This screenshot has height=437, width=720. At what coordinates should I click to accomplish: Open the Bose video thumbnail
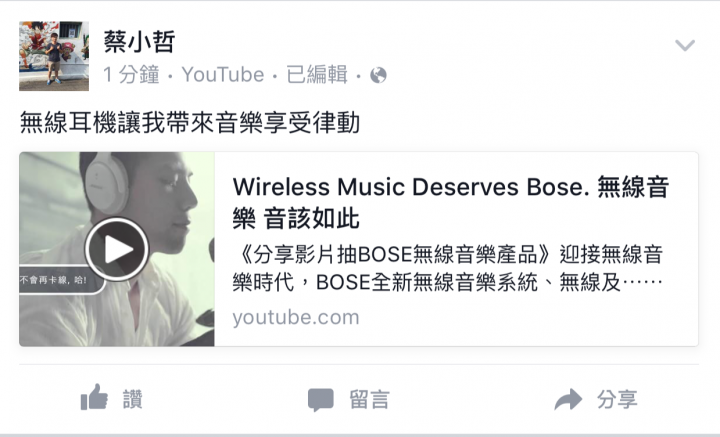click(x=117, y=249)
